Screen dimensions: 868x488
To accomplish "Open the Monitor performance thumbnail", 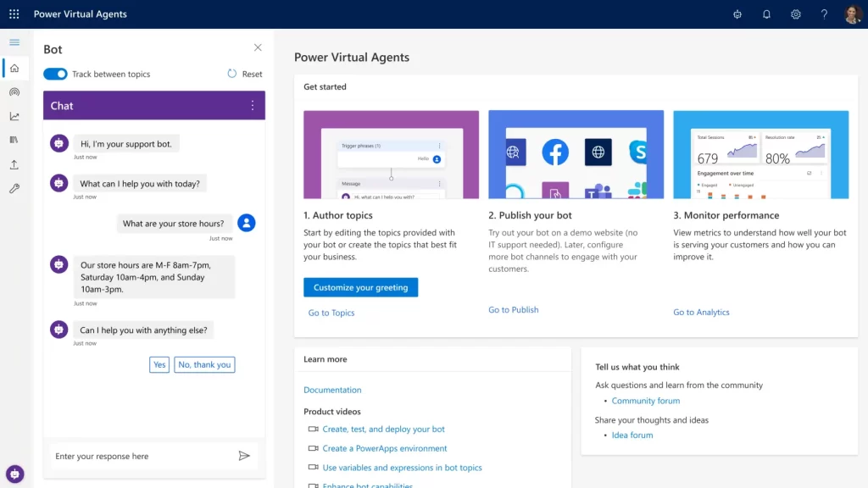I will click(760, 155).
